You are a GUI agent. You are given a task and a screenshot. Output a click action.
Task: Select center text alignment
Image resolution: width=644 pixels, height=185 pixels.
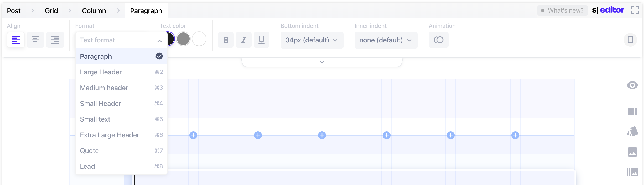point(35,40)
